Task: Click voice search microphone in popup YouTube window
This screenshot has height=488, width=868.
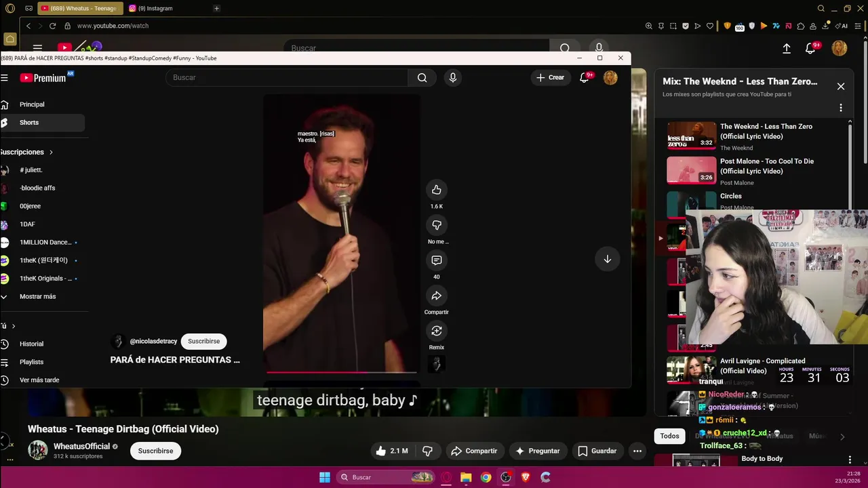Action: coord(453,77)
